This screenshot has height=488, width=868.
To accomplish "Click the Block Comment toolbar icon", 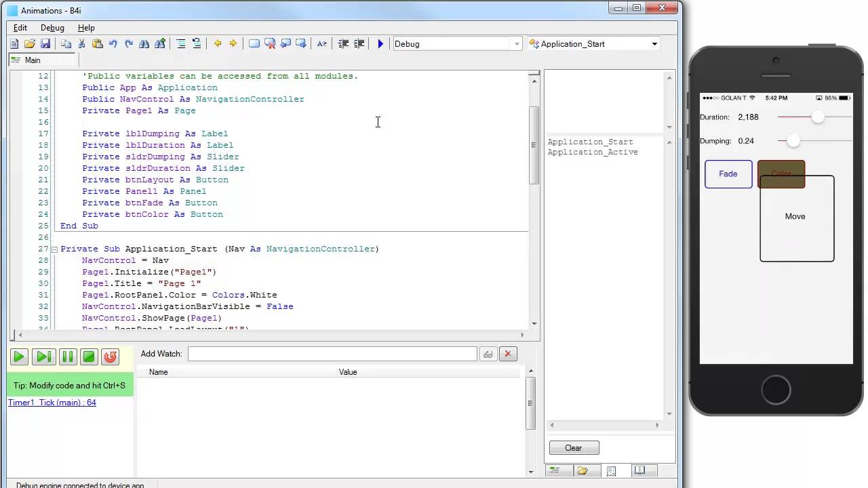I will (x=181, y=43).
